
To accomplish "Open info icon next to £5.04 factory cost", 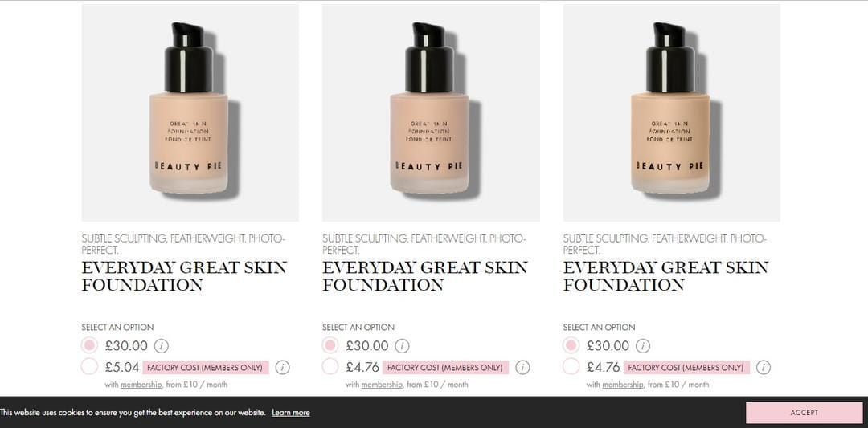I will (x=282, y=367).
